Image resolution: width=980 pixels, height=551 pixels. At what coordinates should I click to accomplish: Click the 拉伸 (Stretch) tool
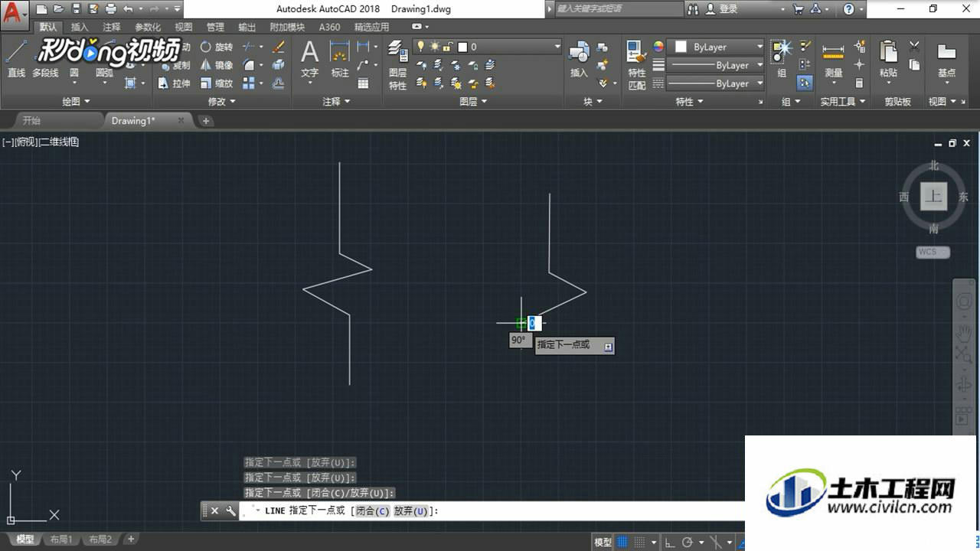[175, 83]
